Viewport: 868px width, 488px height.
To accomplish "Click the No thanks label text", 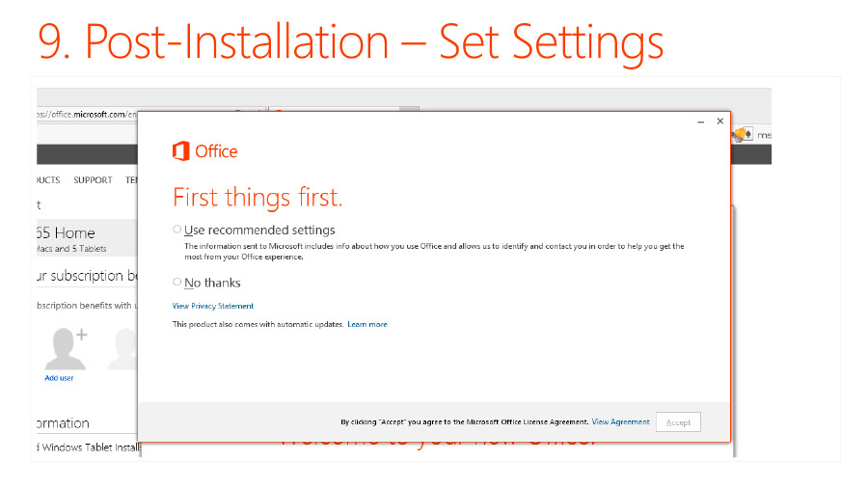I will [212, 283].
